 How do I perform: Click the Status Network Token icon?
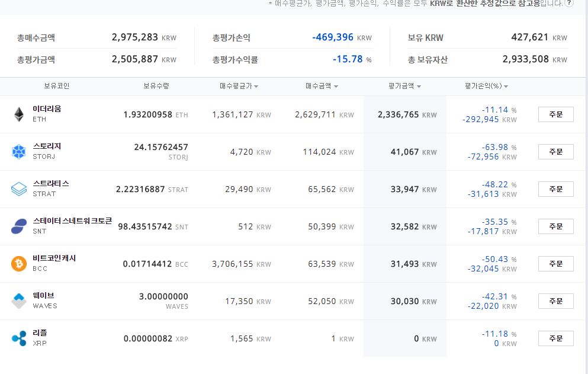(19, 226)
